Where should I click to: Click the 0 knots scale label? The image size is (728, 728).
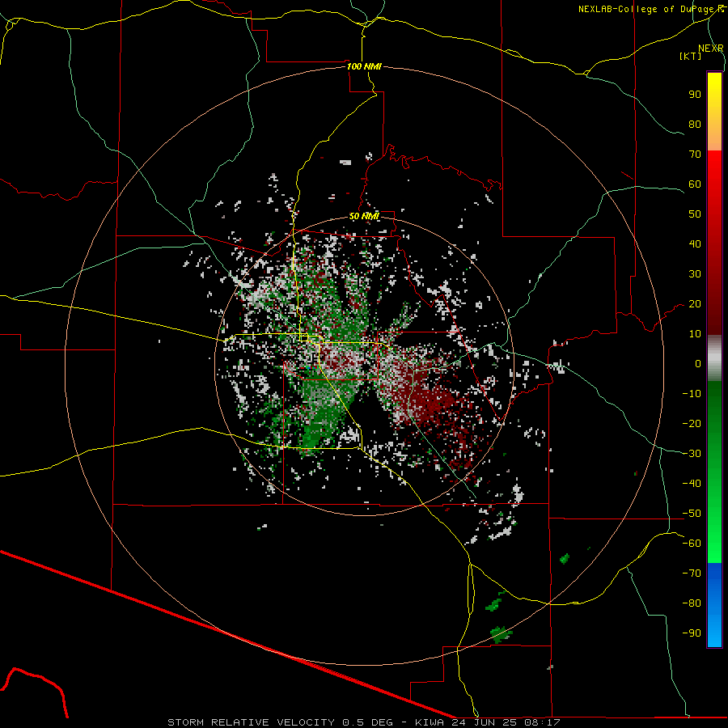click(x=698, y=363)
